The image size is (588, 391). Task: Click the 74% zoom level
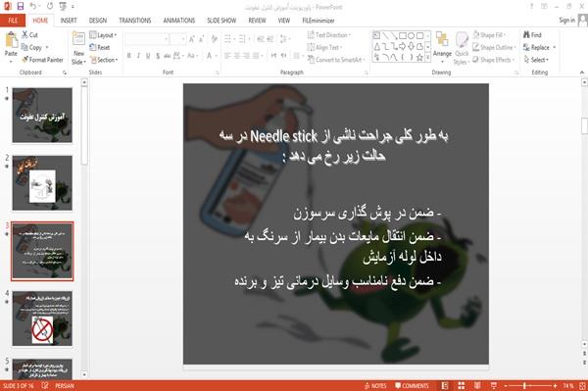(568, 386)
